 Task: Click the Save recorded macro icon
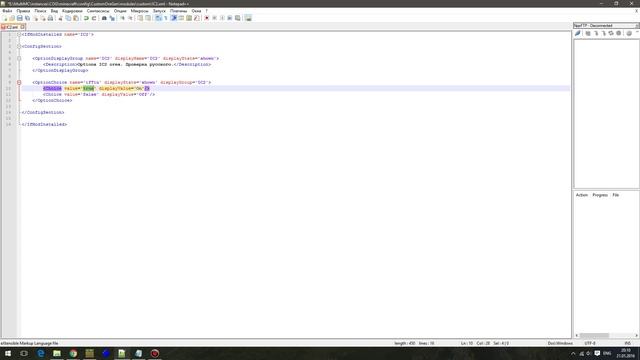coord(237,18)
